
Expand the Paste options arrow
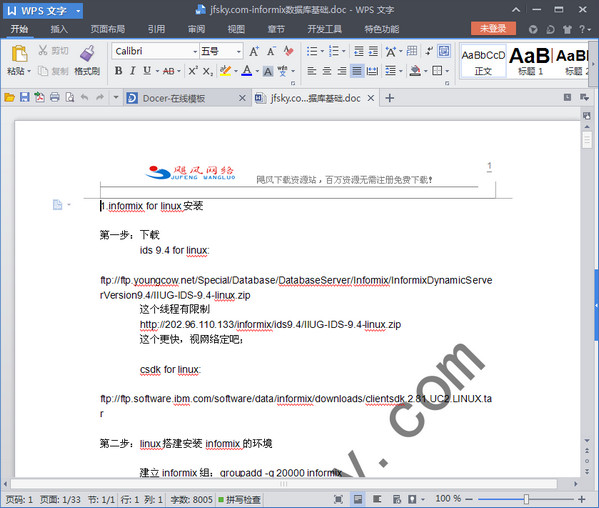tap(29, 71)
